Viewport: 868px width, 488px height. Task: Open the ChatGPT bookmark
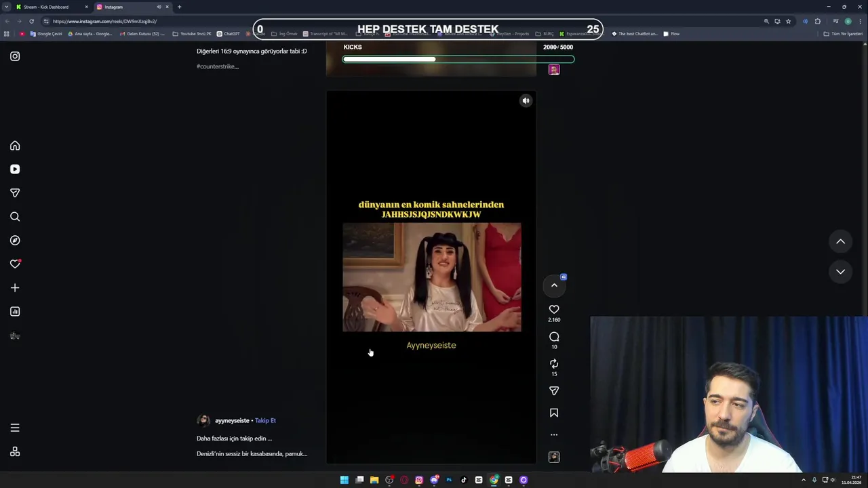[x=229, y=34]
